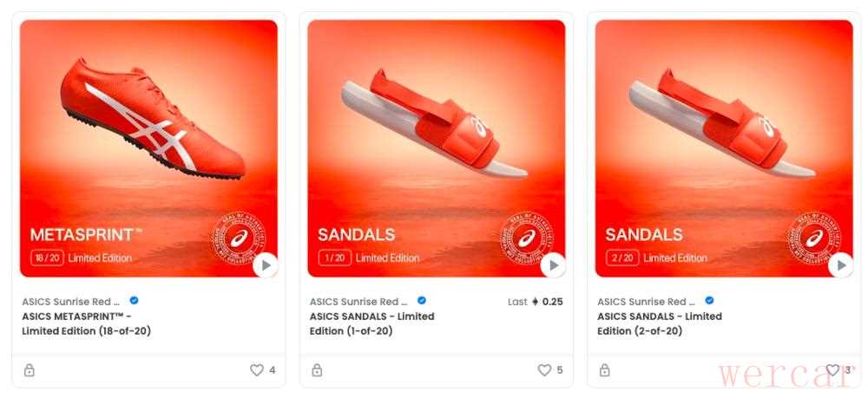Like the ASICS METASPRINT 18-of-20 item
Image resolution: width=868 pixels, height=398 pixels.
point(256,370)
